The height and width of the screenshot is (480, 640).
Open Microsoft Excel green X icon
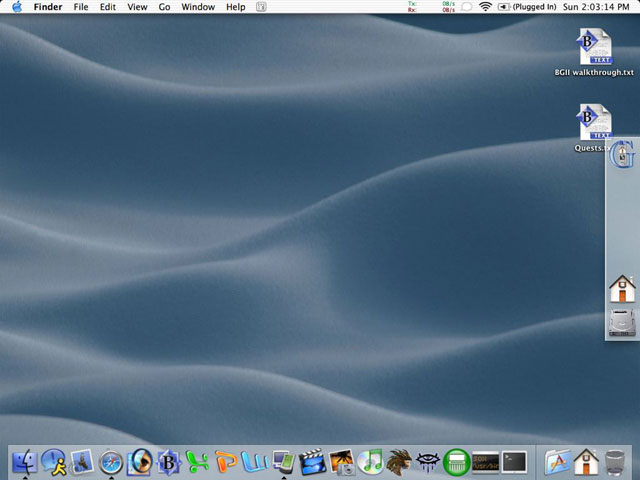click(198, 462)
